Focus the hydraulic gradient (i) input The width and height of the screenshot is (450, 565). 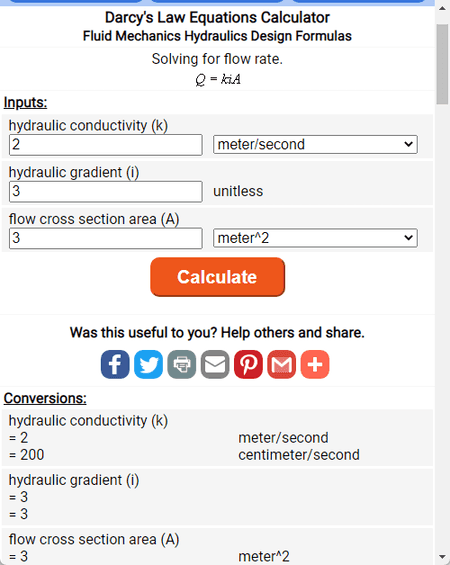tap(106, 191)
